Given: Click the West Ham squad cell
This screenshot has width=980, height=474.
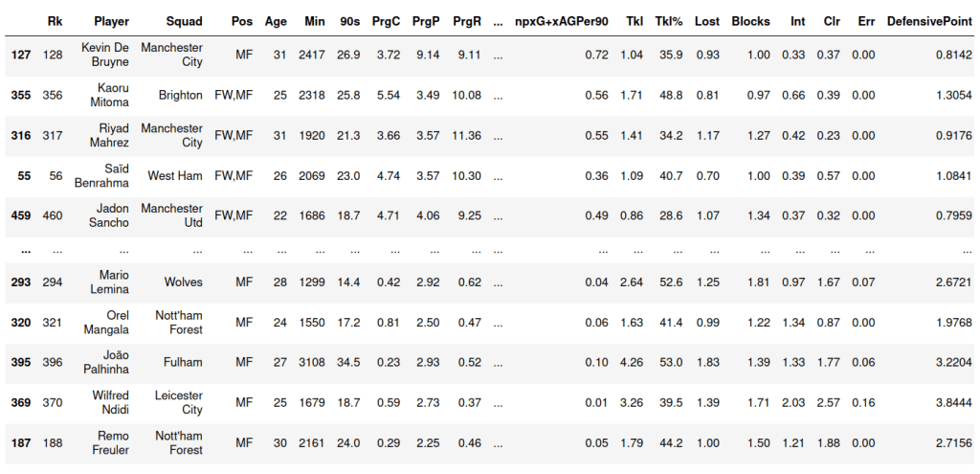Looking at the screenshot, I should [x=175, y=175].
